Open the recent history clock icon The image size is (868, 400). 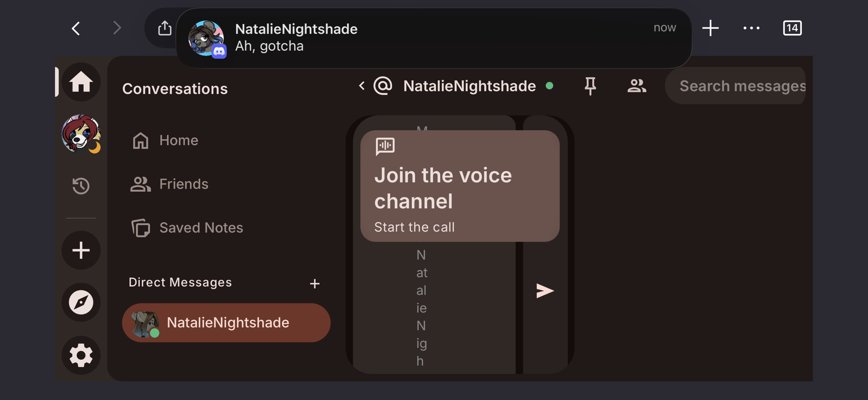coord(81,186)
